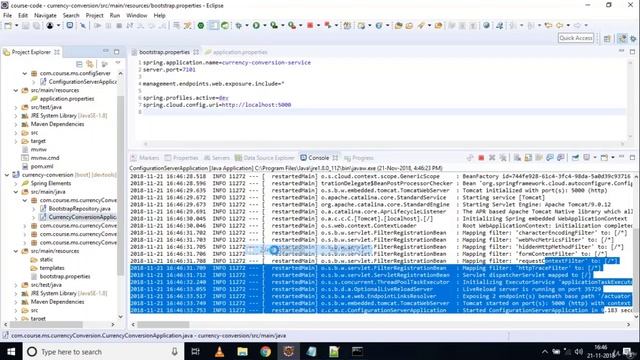Open Chrome from the taskbar
Screen dimensions: 640x360
(265, 351)
